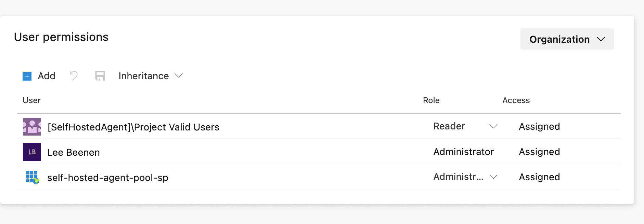Click the User permissions heading
This screenshot has width=644, height=224.
click(61, 37)
